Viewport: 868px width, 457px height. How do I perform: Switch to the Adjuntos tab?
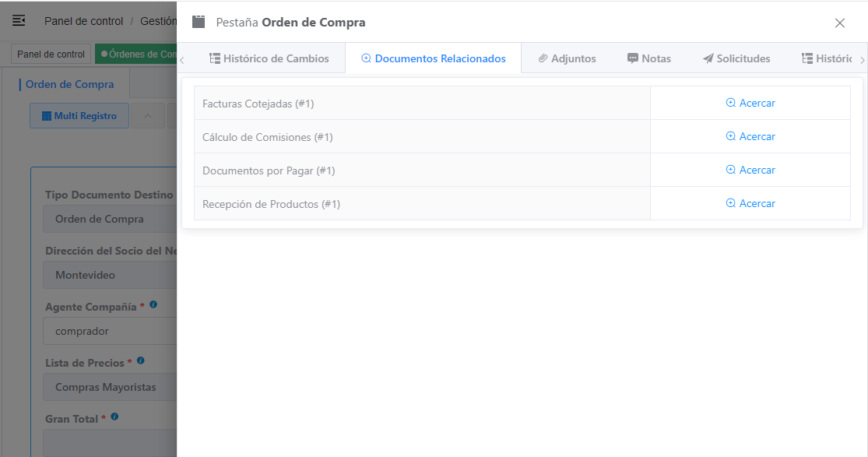tap(567, 58)
